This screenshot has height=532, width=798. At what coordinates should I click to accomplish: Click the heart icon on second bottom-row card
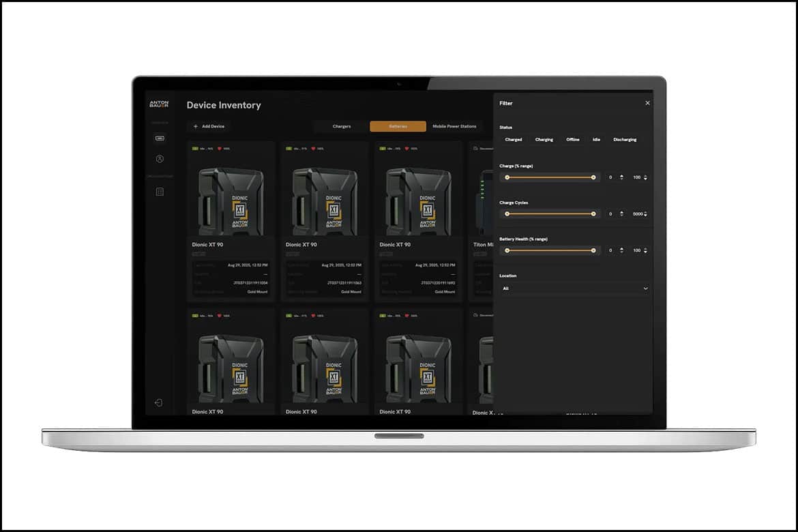tap(314, 316)
